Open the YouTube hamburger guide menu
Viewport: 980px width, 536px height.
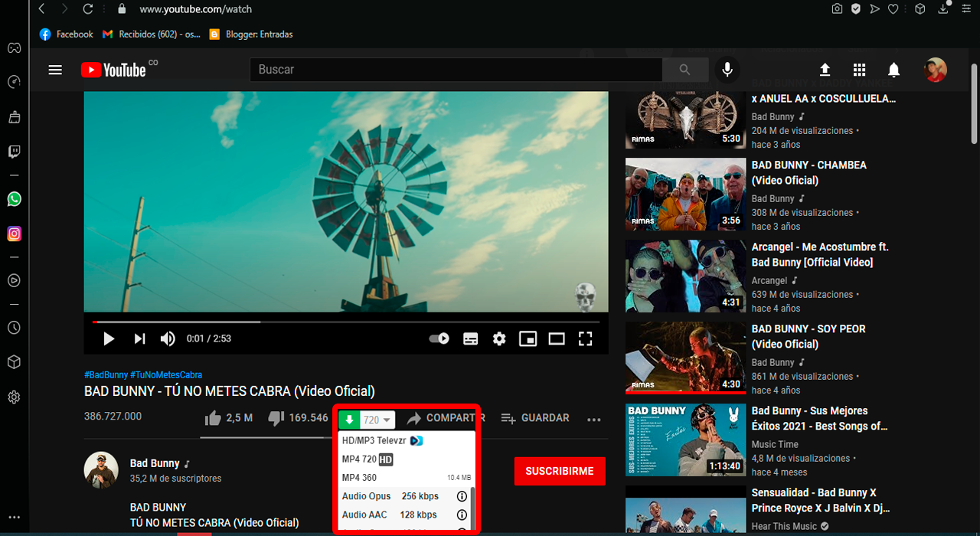click(55, 70)
